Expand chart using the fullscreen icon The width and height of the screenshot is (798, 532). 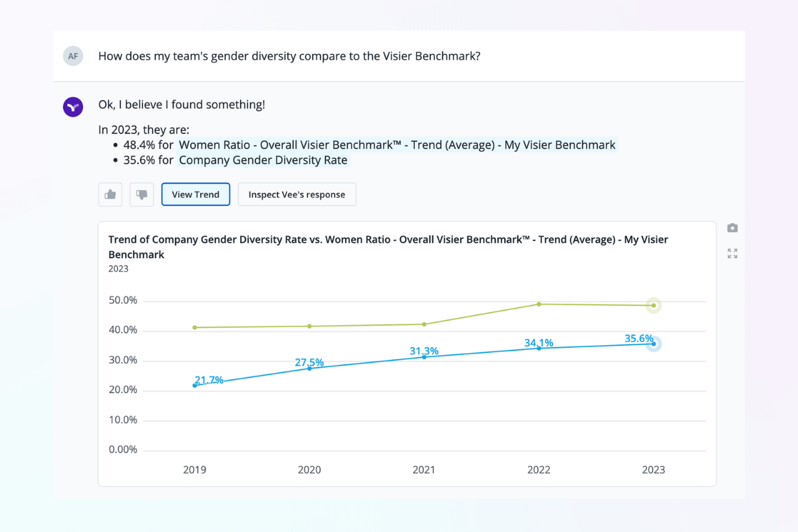[732, 253]
